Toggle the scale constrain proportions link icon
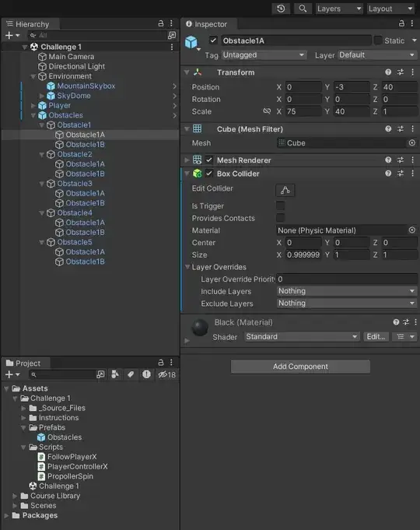The width and height of the screenshot is (420, 530). pyautogui.click(x=267, y=111)
